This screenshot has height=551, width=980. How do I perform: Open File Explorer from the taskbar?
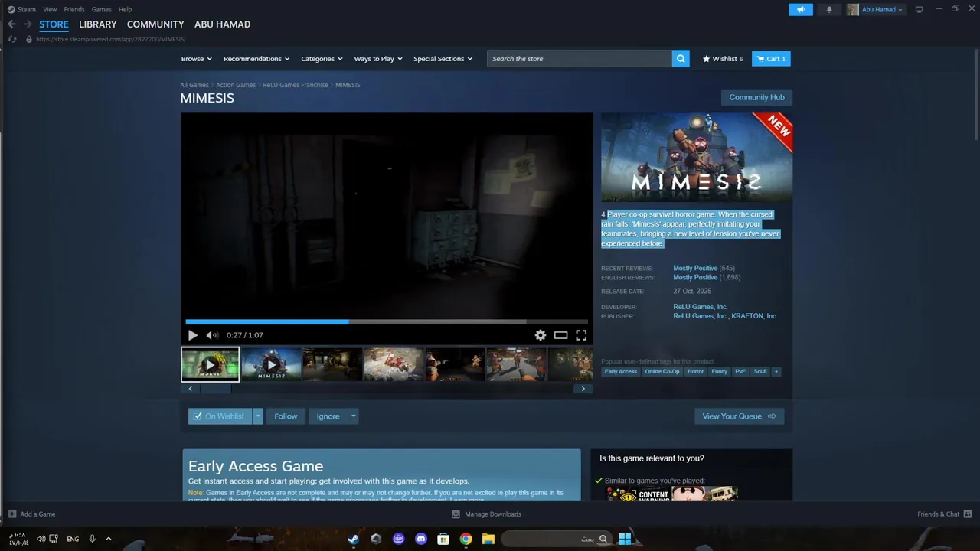click(x=488, y=539)
